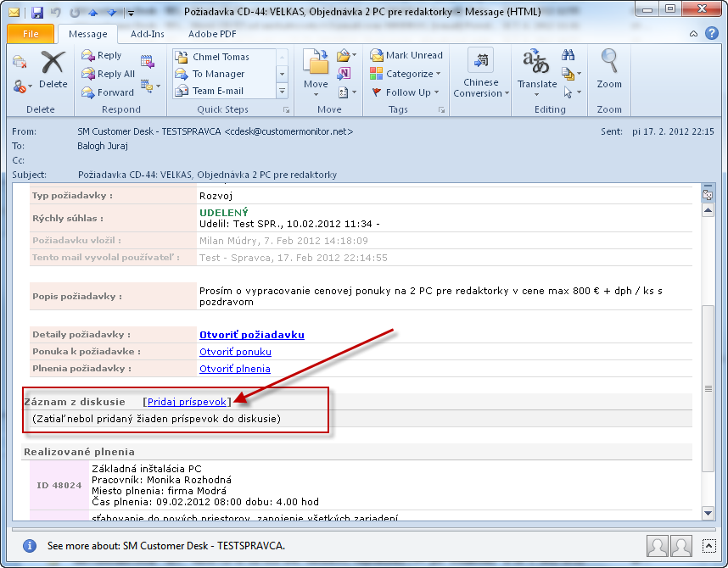Move down one row in the Quick Steps gallery
This screenshot has width=728, height=568.
[x=282, y=74]
